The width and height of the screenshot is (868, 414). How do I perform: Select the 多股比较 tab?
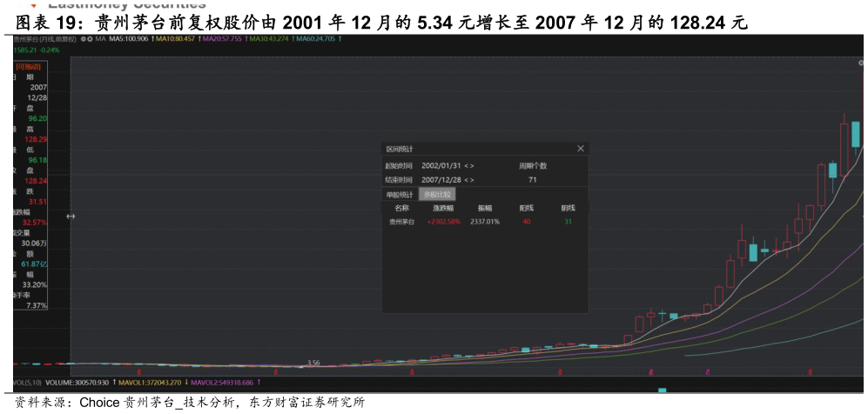[437, 195]
